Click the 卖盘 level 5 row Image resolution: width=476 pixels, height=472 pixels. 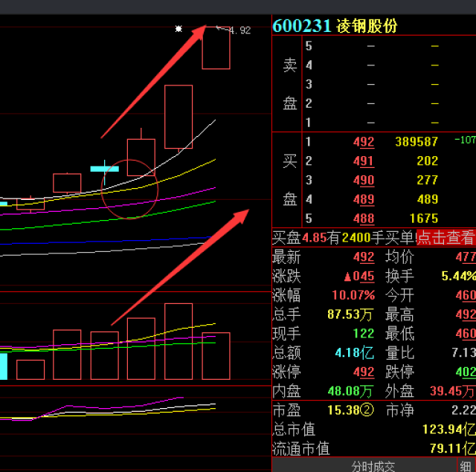tap(389, 46)
